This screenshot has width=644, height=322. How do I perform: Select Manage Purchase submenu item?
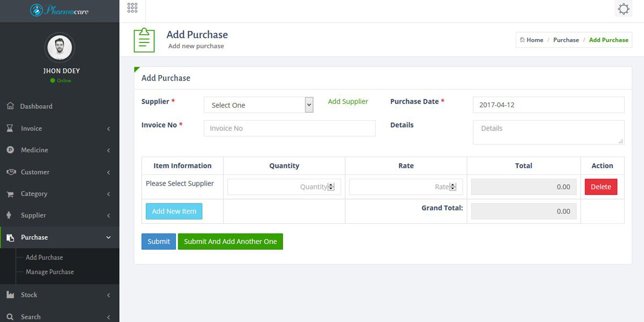coord(50,272)
